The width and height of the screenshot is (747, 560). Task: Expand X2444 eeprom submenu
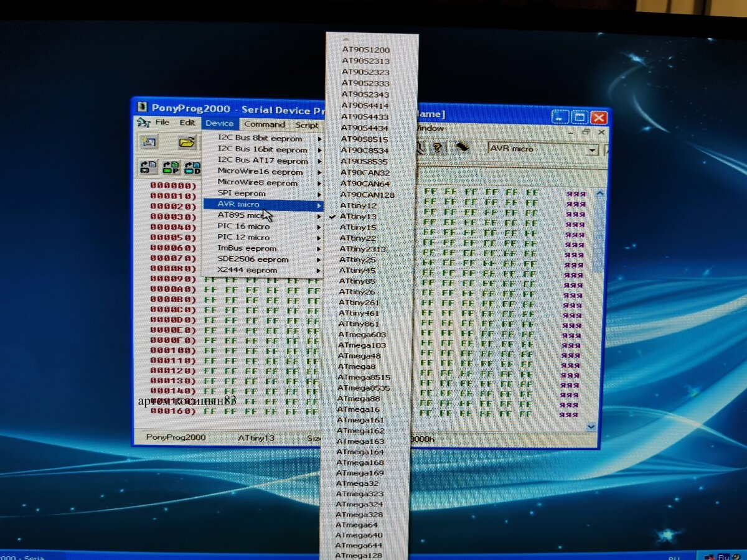pos(264,271)
